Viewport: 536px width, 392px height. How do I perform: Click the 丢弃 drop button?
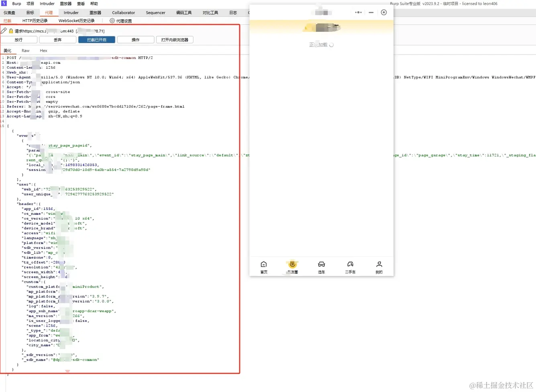click(x=58, y=40)
